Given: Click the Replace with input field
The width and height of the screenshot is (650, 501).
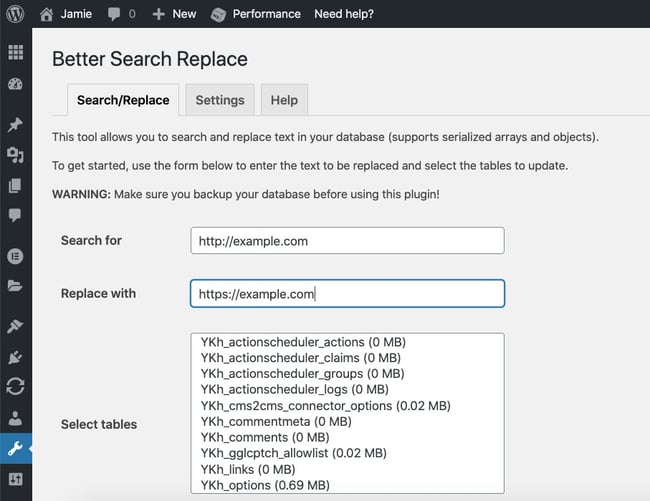Looking at the screenshot, I should pos(347,293).
